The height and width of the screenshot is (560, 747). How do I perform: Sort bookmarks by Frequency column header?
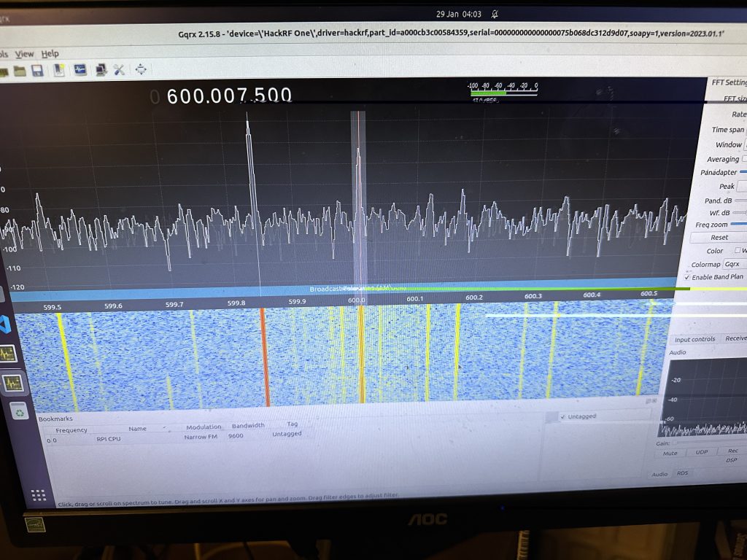click(71, 430)
